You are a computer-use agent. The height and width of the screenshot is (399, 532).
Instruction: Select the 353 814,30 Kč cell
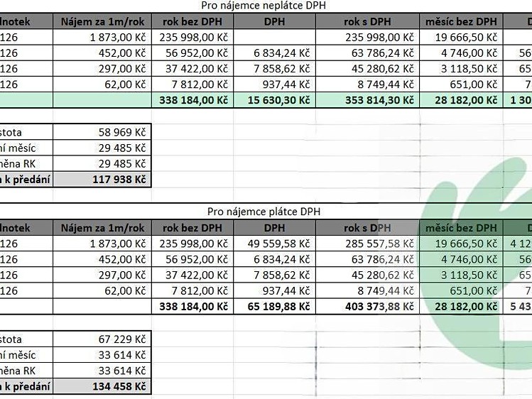click(367, 100)
